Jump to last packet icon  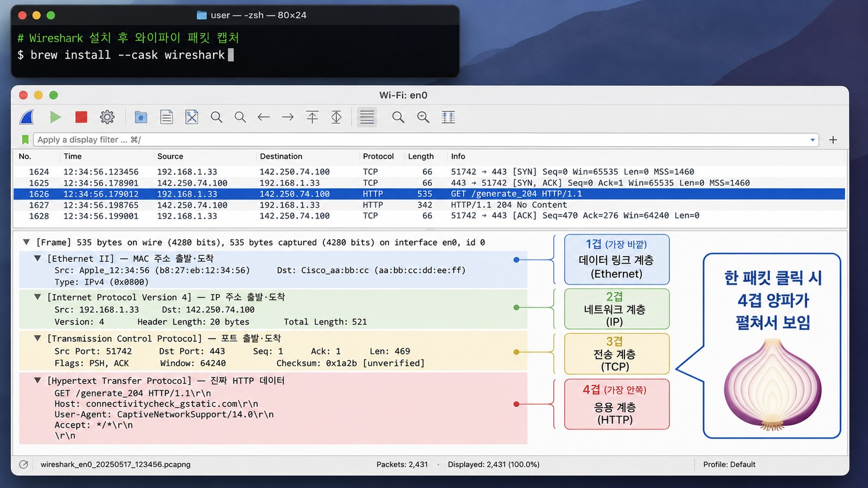(x=336, y=117)
